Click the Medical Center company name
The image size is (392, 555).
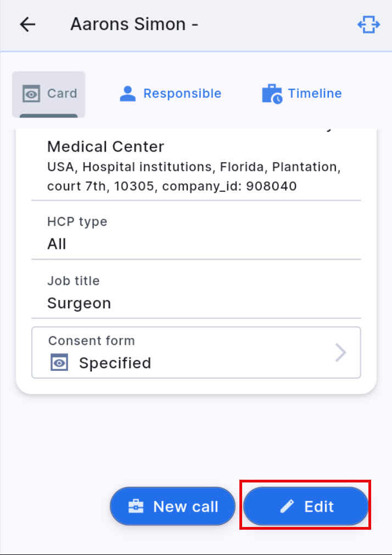[x=105, y=147]
